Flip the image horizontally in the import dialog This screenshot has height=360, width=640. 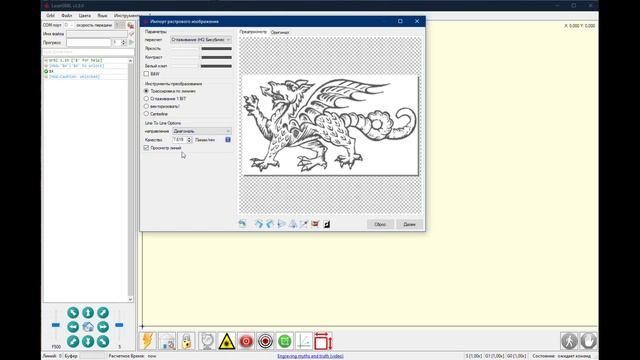click(x=281, y=224)
